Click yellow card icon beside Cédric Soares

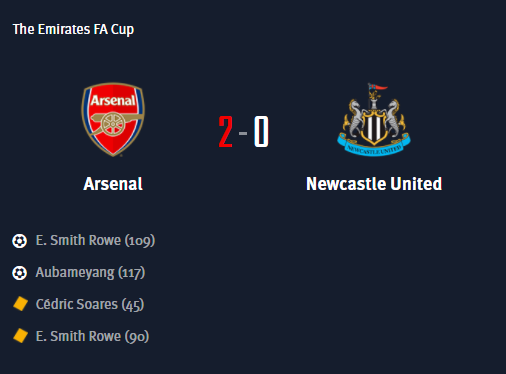coord(20,304)
